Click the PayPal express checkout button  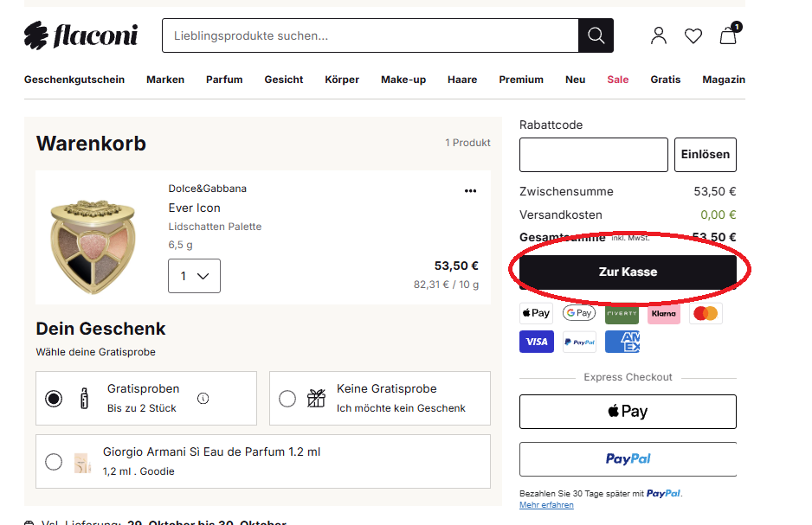coord(628,458)
